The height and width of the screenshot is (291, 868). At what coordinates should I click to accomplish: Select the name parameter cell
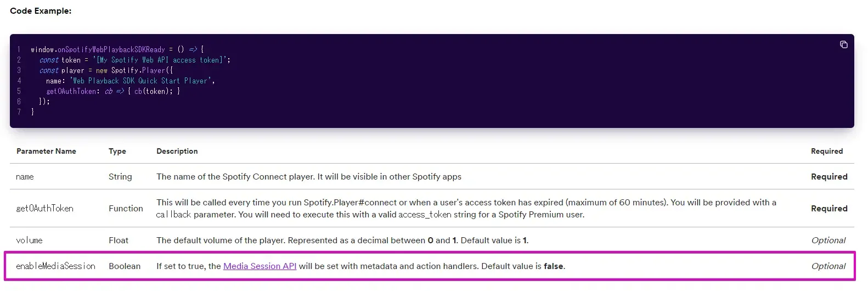25,177
